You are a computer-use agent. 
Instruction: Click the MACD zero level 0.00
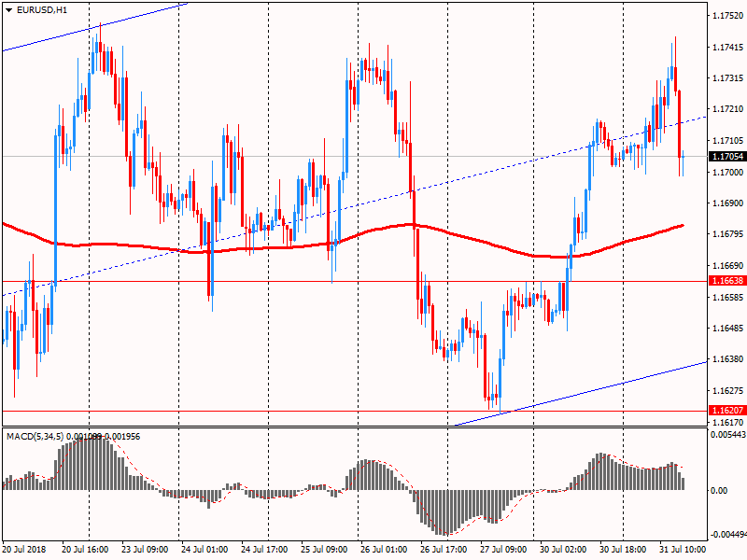[x=719, y=491]
